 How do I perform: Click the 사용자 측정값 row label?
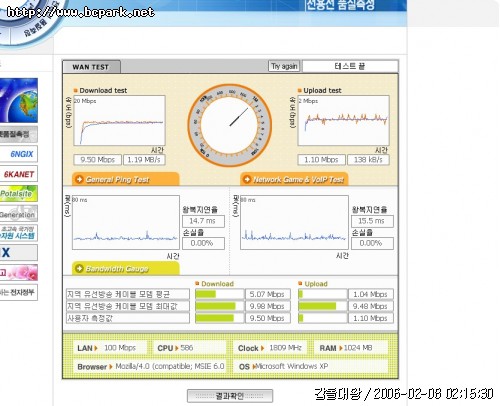(128, 318)
